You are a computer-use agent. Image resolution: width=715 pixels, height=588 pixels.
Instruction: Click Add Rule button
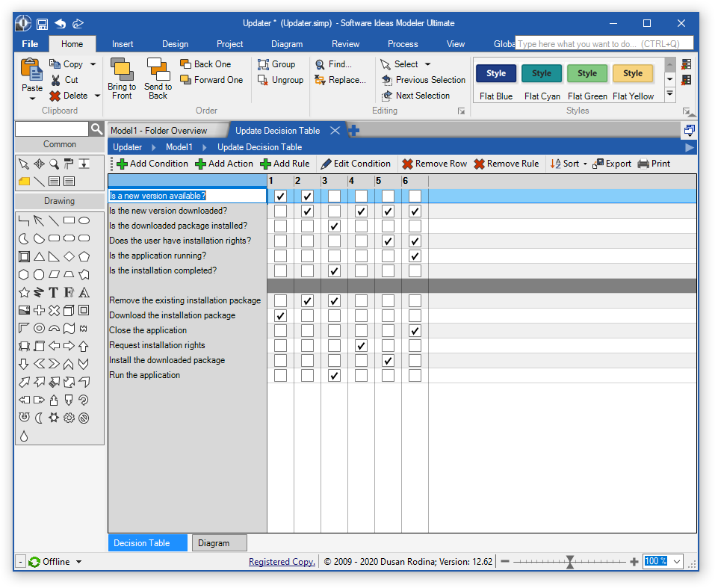coord(285,164)
